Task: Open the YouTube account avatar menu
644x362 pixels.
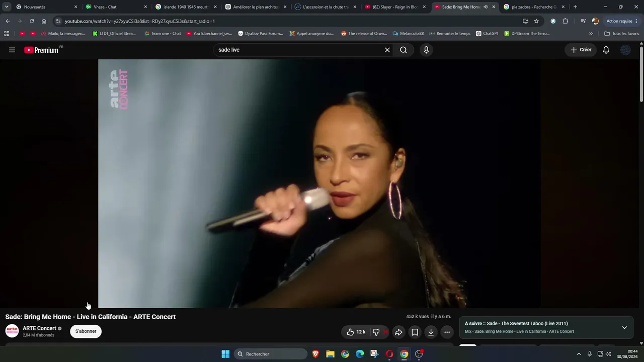Action: [x=625, y=50]
